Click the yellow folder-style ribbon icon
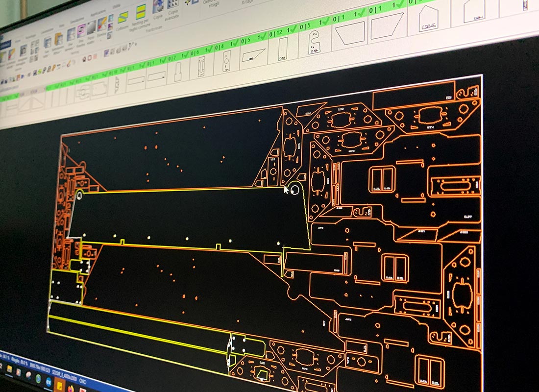Screen dimensions: 539x392 point(58,39)
